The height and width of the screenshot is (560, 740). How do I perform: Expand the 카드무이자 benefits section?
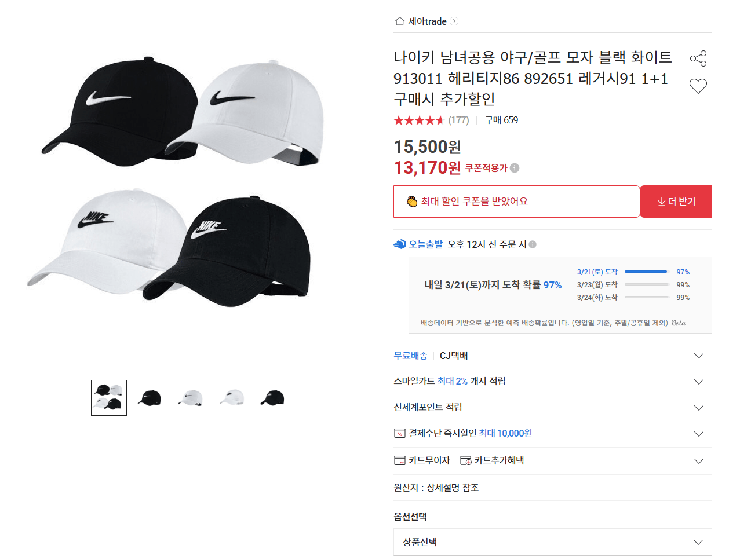point(699,460)
